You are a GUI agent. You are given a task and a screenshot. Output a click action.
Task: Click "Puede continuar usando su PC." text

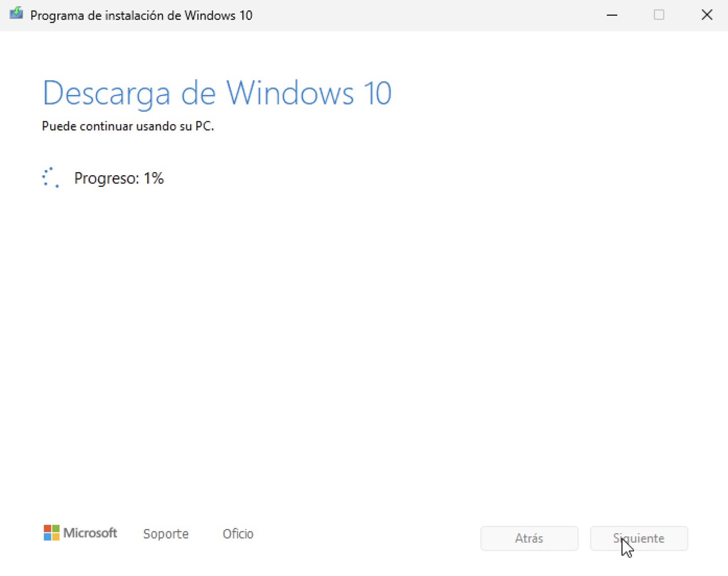click(x=128, y=126)
